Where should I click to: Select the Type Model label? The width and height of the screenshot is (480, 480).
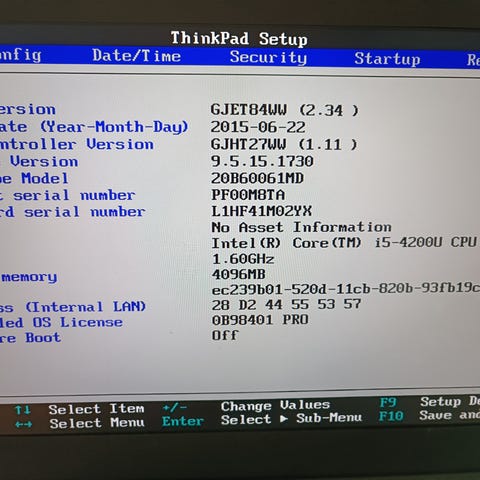(x=34, y=178)
